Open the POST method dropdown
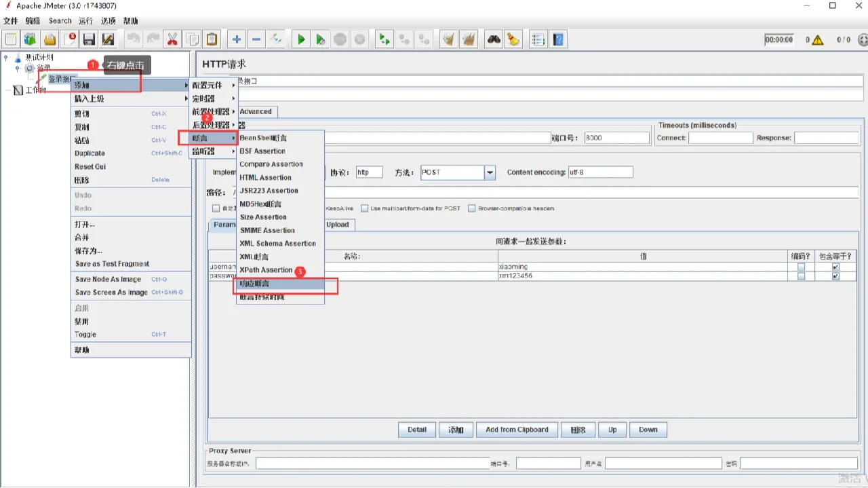 coord(490,172)
